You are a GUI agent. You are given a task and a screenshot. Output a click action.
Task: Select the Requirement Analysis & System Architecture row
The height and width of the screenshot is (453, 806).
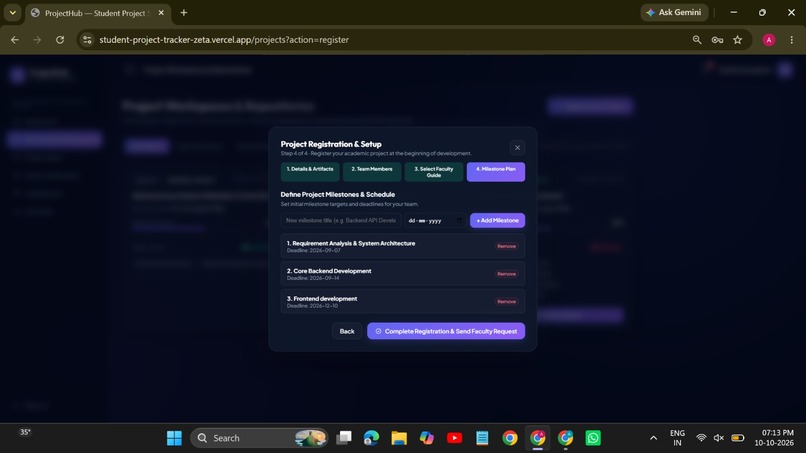point(402,246)
